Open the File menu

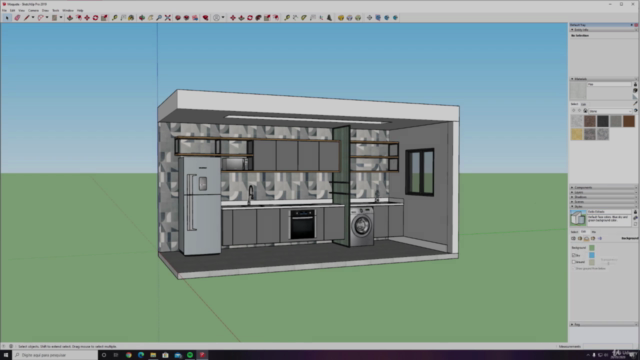click(4, 10)
